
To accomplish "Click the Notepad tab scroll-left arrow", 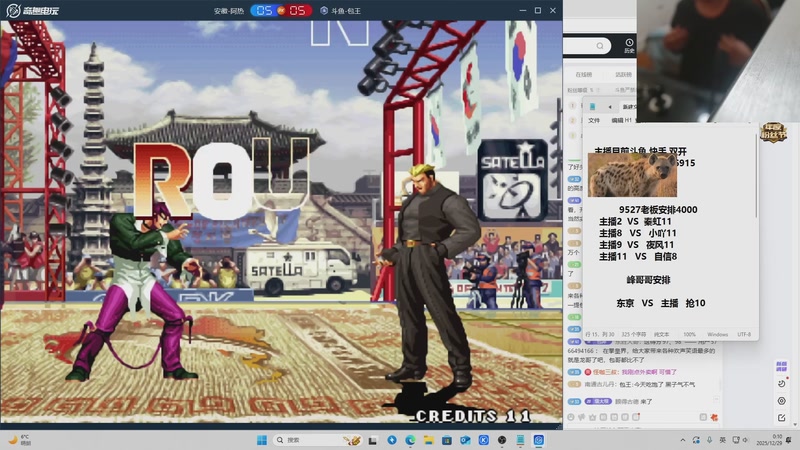I will click(x=610, y=107).
